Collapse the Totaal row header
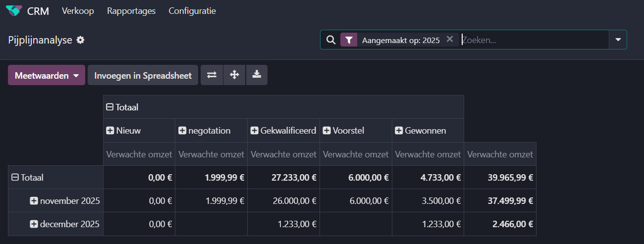The height and width of the screenshot is (244, 644). click(x=15, y=177)
